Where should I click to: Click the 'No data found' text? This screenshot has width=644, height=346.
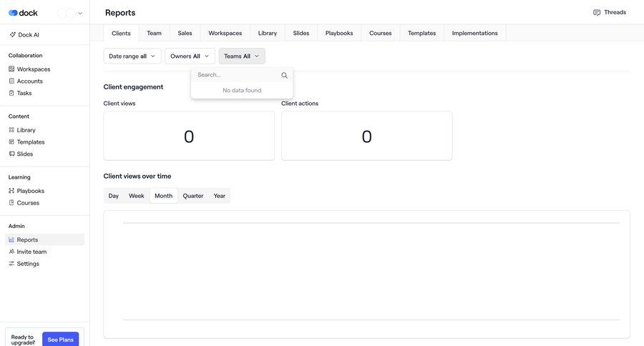click(242, 90)
